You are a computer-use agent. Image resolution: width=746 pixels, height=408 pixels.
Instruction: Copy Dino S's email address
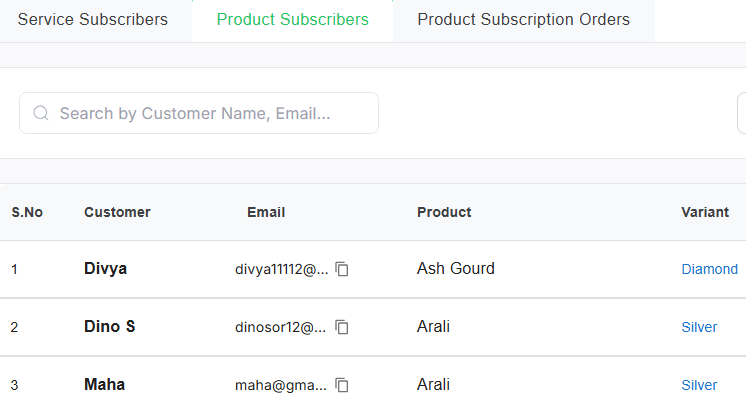342,327
